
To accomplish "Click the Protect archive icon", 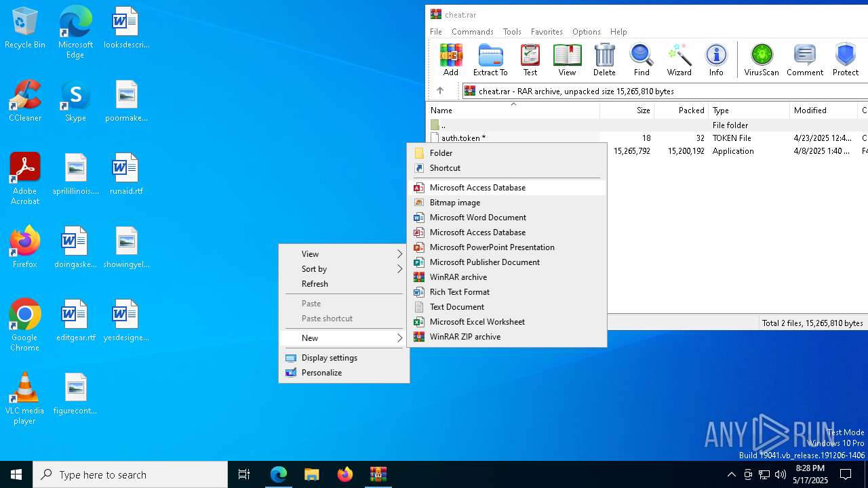I will (846, 60).
